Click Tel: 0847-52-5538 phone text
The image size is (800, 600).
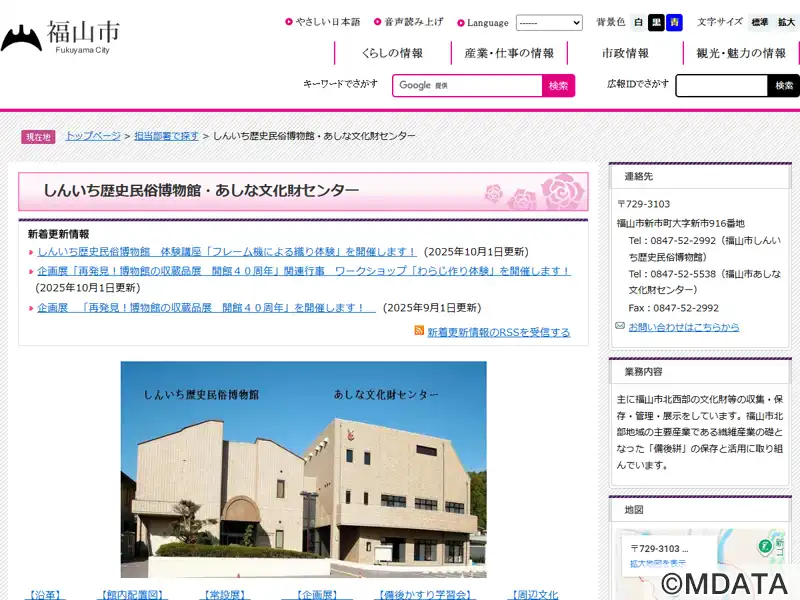tap(704, 282)
